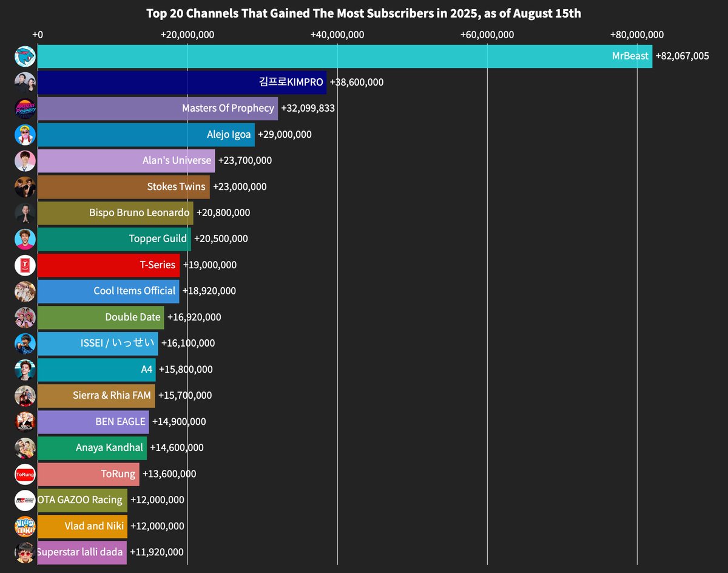The height and width of the screenshot is (573, 728).
Task: Click the +20,500,000 value
Action: coord(221,239)
